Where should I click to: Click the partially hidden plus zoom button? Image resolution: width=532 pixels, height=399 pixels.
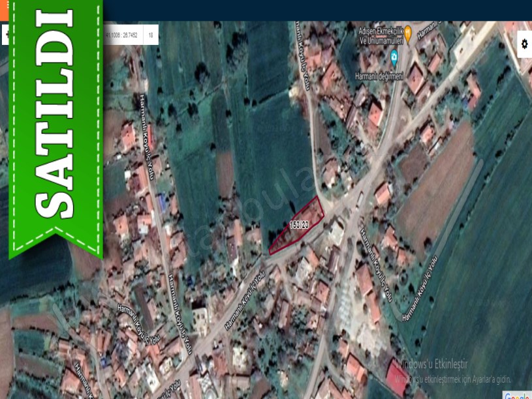tap(5, 35)
